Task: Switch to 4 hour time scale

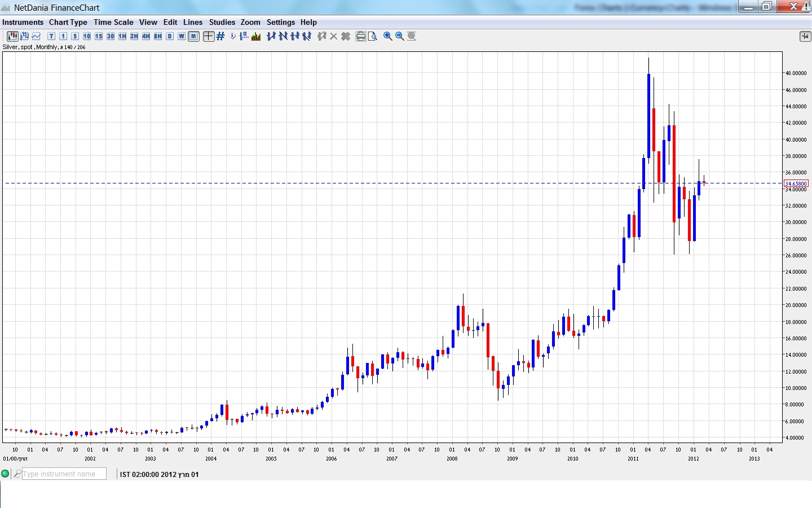Action: click(146, 36)
